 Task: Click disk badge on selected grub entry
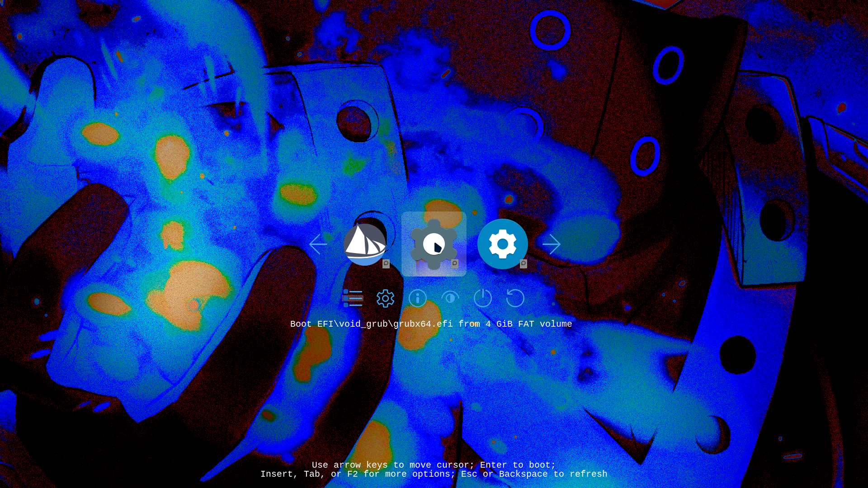click(x=455, y=264)
